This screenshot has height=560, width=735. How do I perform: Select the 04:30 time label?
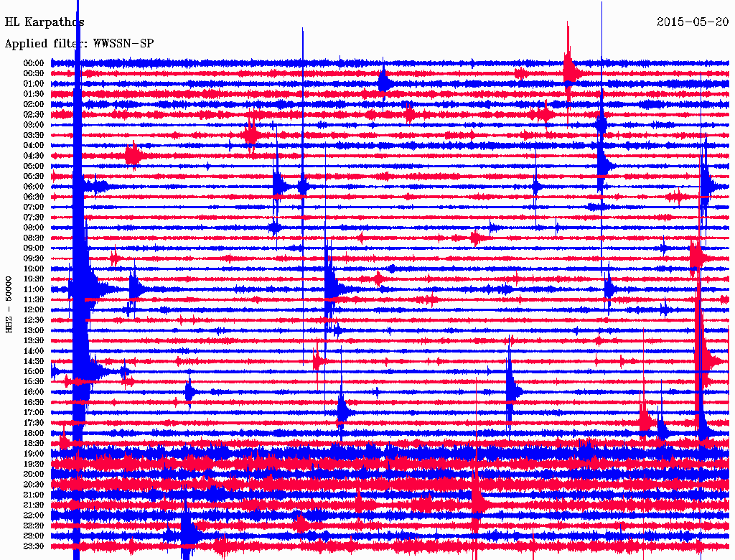(x=34, y=156)
